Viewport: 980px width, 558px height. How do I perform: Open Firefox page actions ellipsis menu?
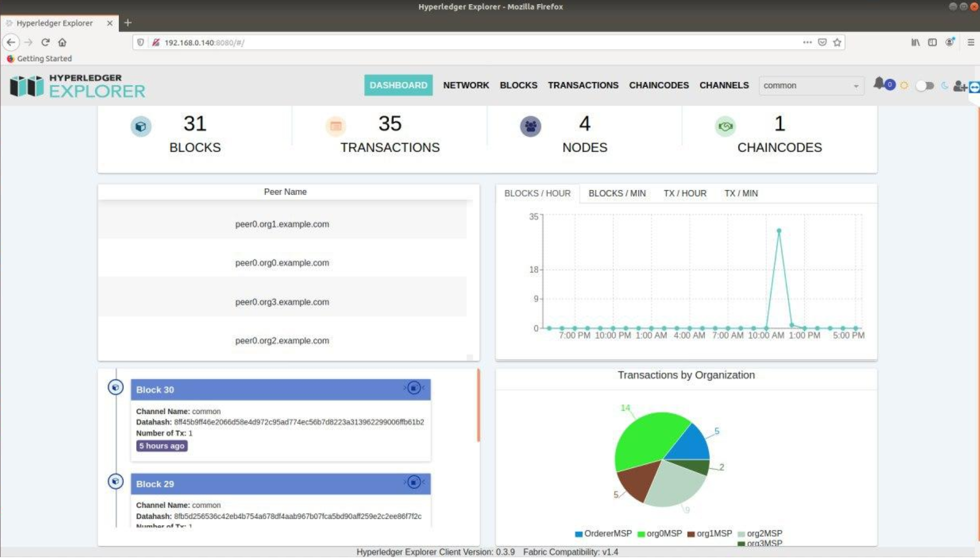[807, 43]
